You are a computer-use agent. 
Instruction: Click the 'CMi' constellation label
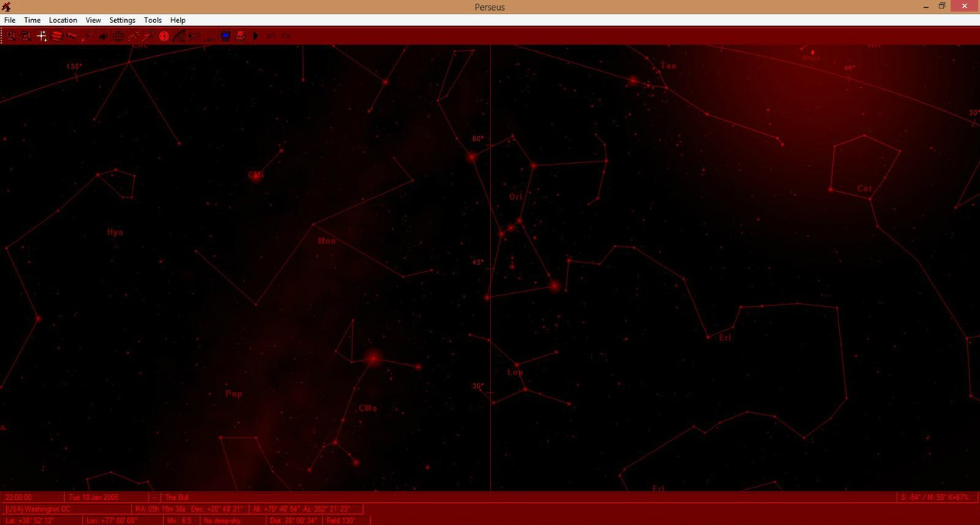(256, 174)
